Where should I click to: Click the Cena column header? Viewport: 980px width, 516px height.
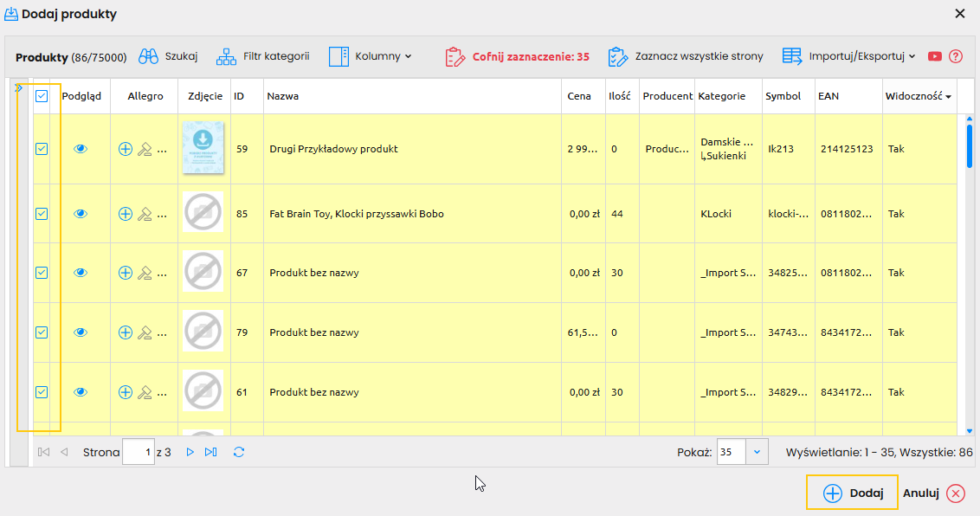pos(579,97)
